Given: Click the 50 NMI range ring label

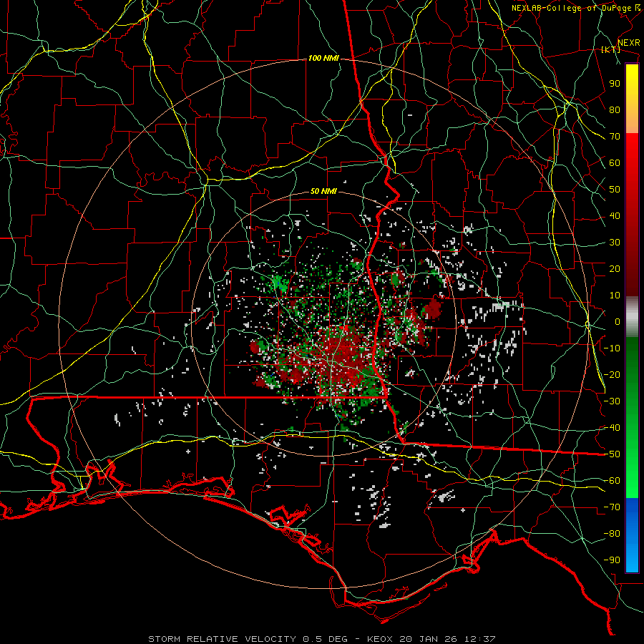Looking at the screenshot, I should coord(323,191).
